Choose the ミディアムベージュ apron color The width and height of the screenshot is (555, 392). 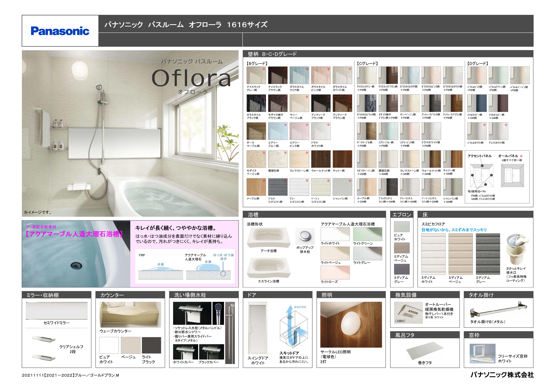(x=402, y=248)
